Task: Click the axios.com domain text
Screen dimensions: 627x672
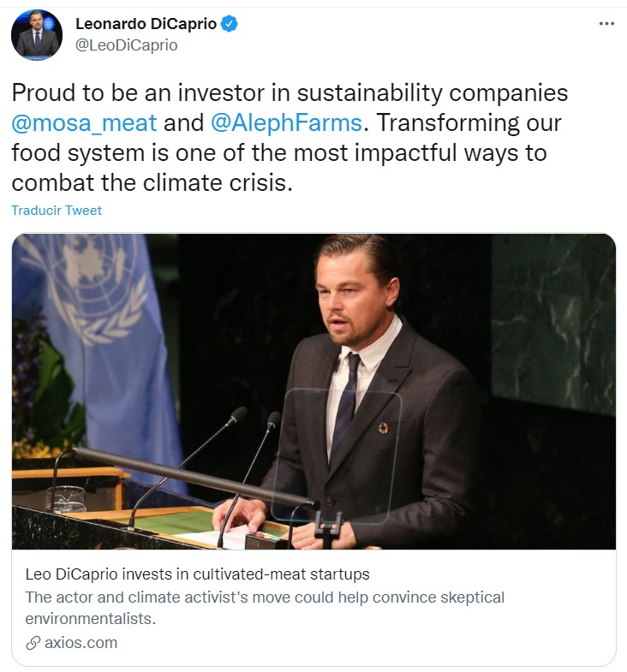Action: pos(82,642)
